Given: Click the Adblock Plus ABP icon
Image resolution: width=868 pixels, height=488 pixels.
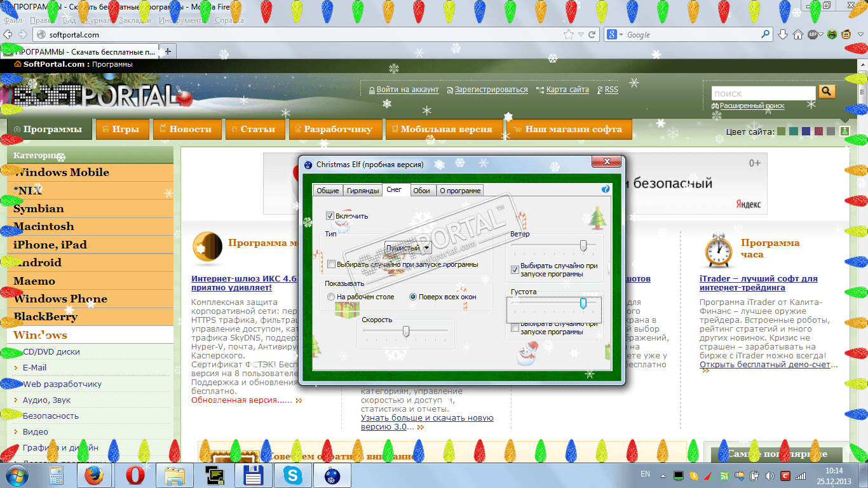Looking at the screenshot, I should point(813,34).
